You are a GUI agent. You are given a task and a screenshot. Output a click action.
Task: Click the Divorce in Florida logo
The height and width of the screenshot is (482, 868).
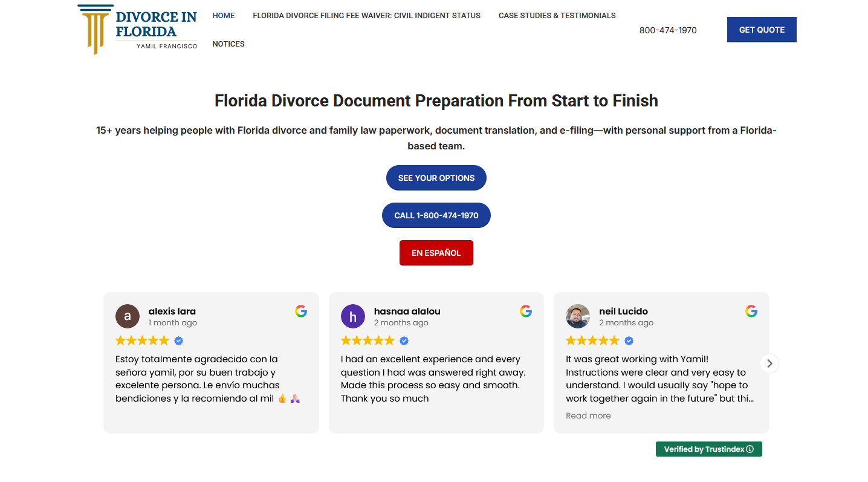(x=138, y=30)
